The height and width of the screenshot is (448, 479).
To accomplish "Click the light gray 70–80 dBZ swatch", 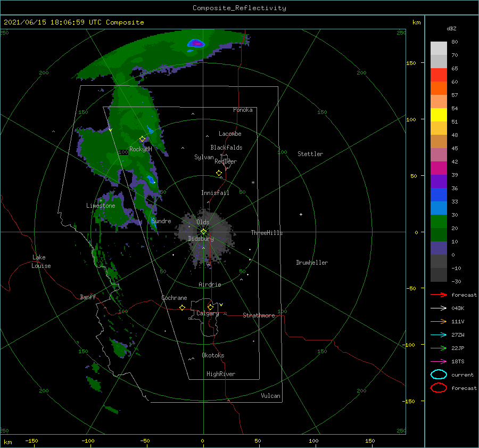I will pos(439,48).
